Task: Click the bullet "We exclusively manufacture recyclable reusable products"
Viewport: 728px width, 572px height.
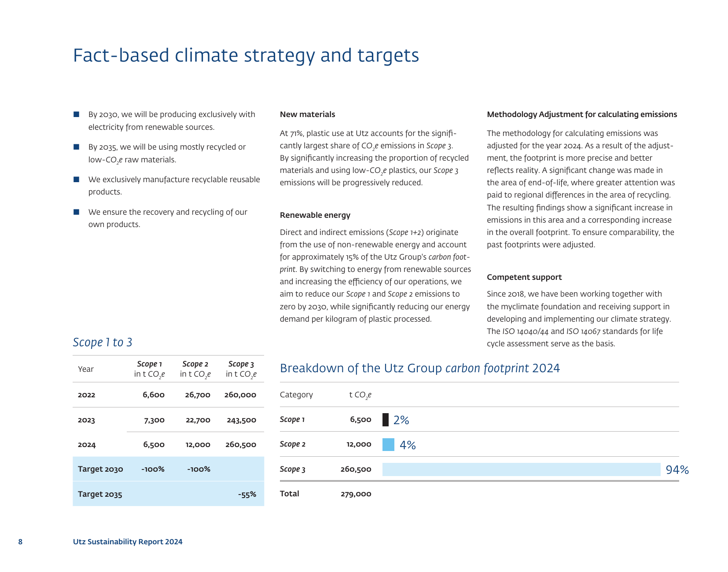Action: (x=174, y=186)
